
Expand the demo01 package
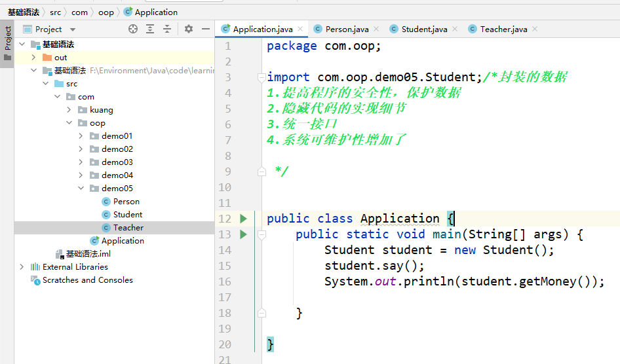(x=81, y=136)
